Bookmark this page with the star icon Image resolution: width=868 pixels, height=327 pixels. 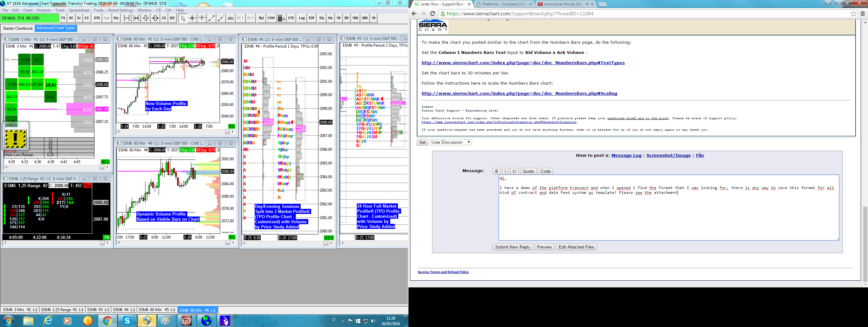853,14
